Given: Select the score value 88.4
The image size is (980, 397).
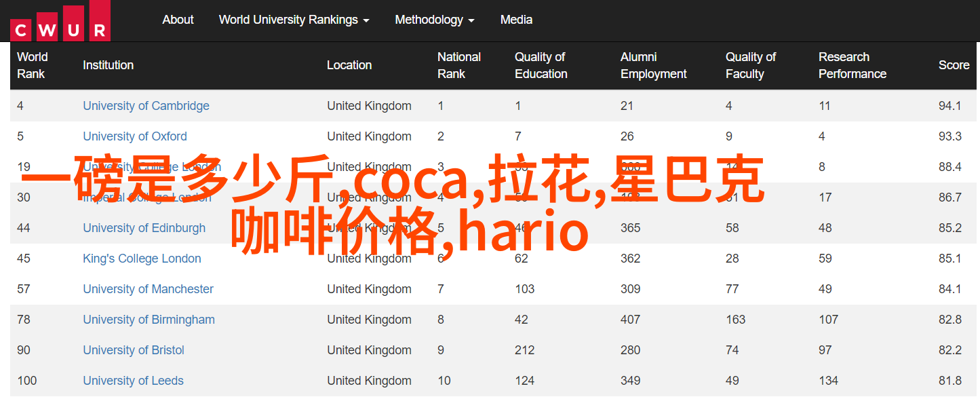Looking at the screenshot, I should 950,167.
